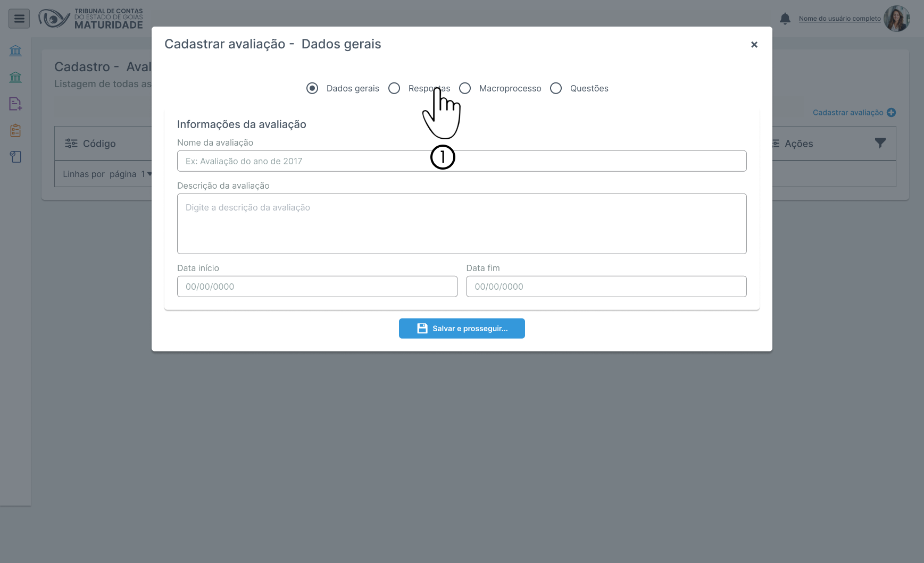The height and width of the screenshot is (563, 924).
Task: Open the hamburger menu in the header
Action: pyautogui.click(x=19, y=19)
